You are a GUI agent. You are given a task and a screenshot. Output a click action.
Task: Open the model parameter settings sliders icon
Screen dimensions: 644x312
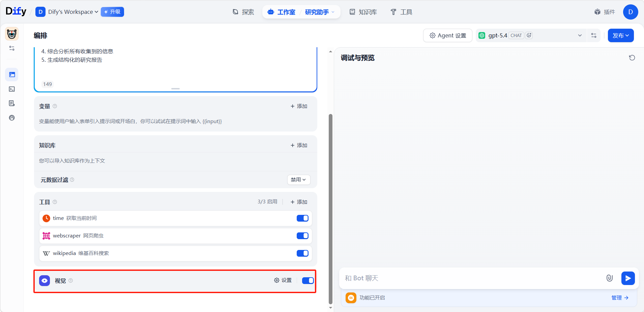(x=594, y=35)
